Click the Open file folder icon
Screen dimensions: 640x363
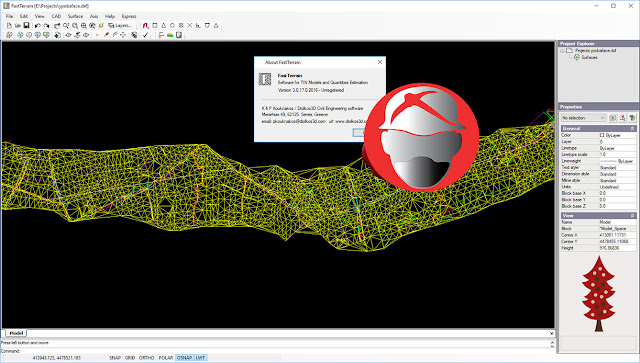click(x=18, y=25)
